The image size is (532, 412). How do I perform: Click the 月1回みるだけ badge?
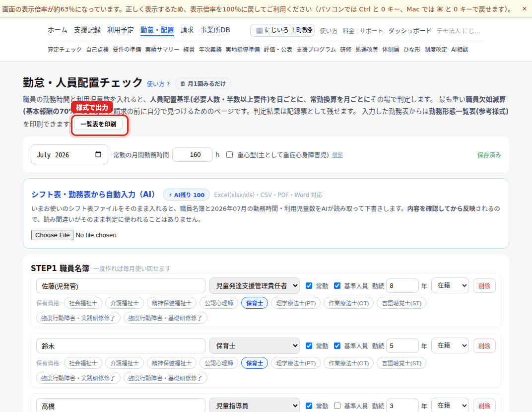203,83
